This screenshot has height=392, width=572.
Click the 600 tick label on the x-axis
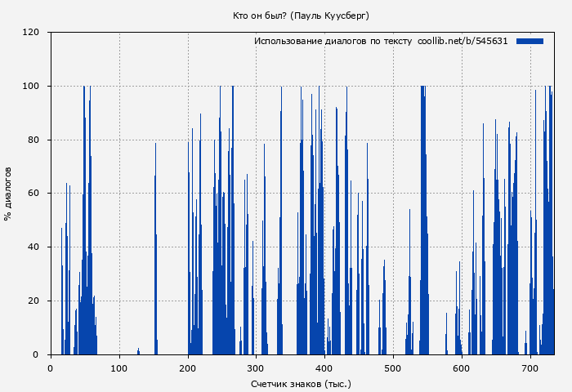coord(463,367)
